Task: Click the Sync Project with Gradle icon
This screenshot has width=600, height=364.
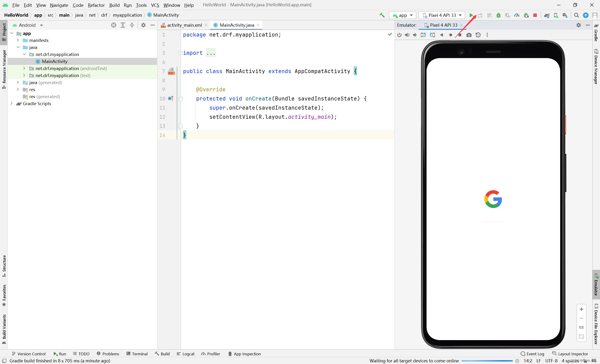Action: (x=547, y=15)
